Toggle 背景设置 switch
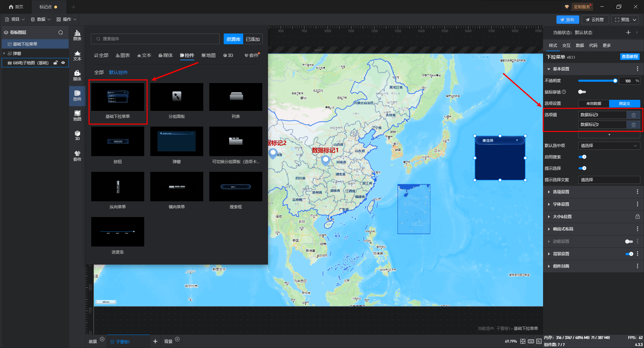The height and width of the screenshot is (348, 644). pos(629,254)
